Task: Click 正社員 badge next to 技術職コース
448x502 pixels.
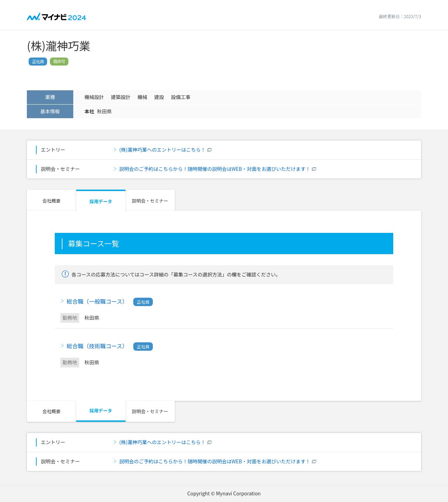Action: pos(143,347)
